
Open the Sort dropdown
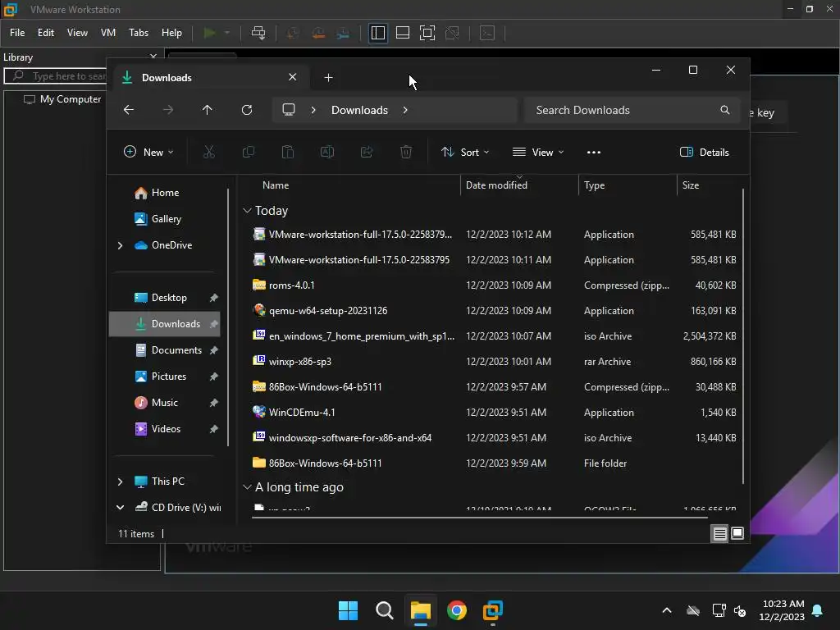464,152
